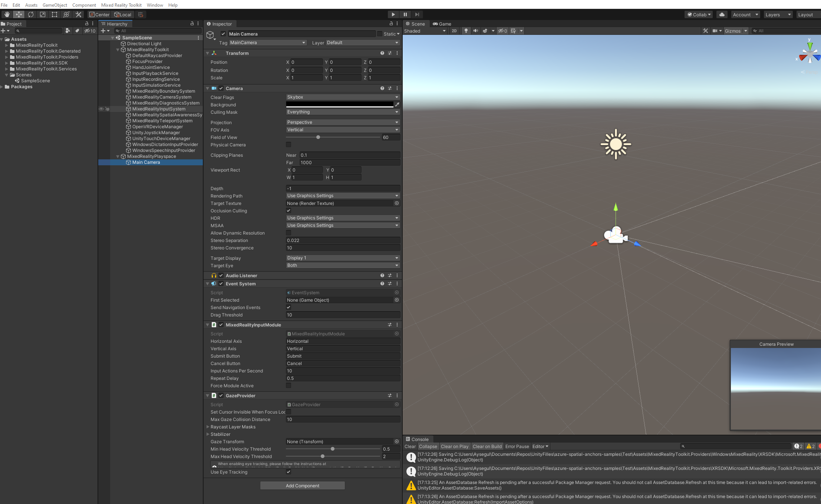Toggle scene hidden objects visibility counter

(x=502, y=31)
